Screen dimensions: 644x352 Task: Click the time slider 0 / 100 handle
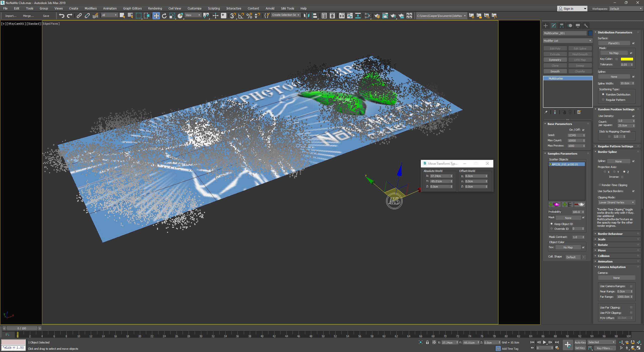22,328
